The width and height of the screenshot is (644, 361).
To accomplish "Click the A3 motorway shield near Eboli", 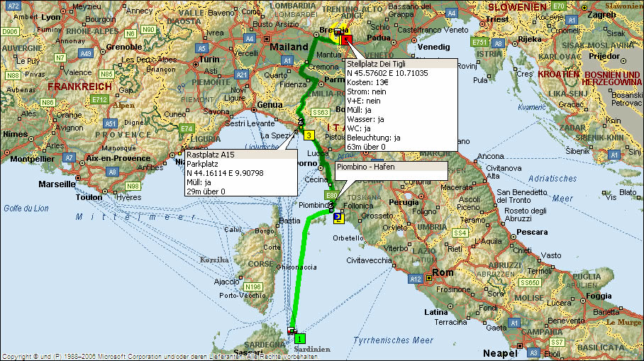I will [x=533, y=352].
